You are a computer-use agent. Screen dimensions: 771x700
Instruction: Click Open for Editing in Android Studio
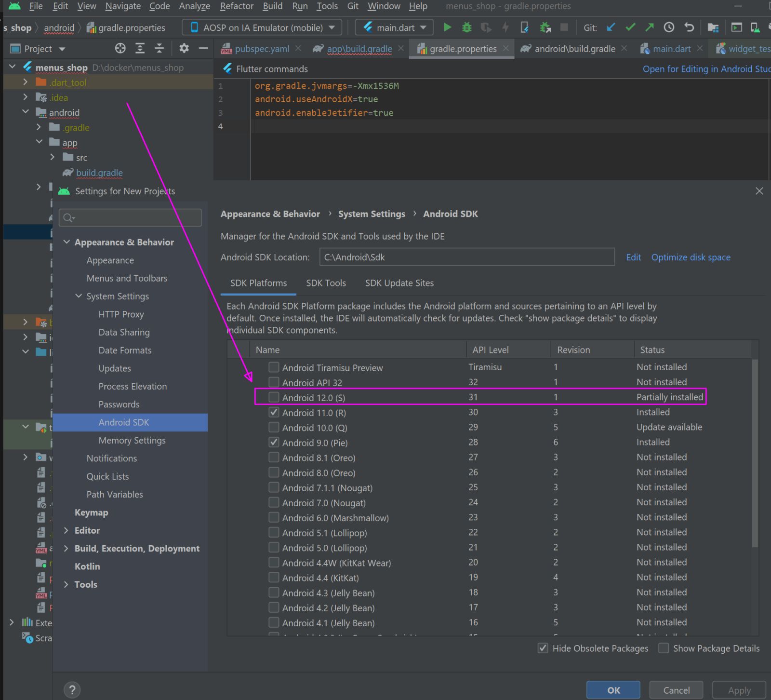click(706, 69)
